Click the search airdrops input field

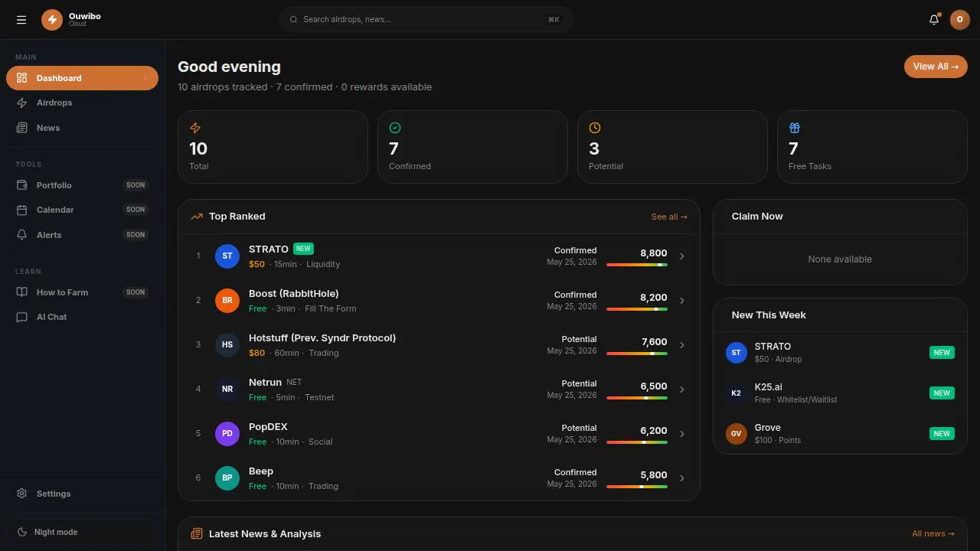pyautogui.click(x=426, y=20)
